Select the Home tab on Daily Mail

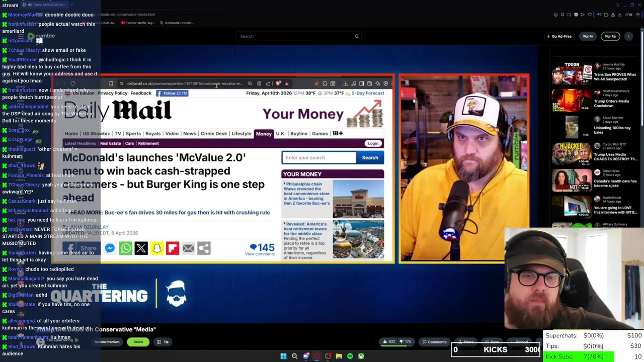point(71,134)
